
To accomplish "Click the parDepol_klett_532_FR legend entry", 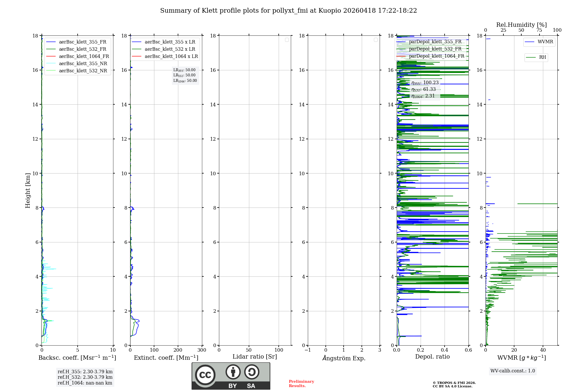I will pos(435,49).
